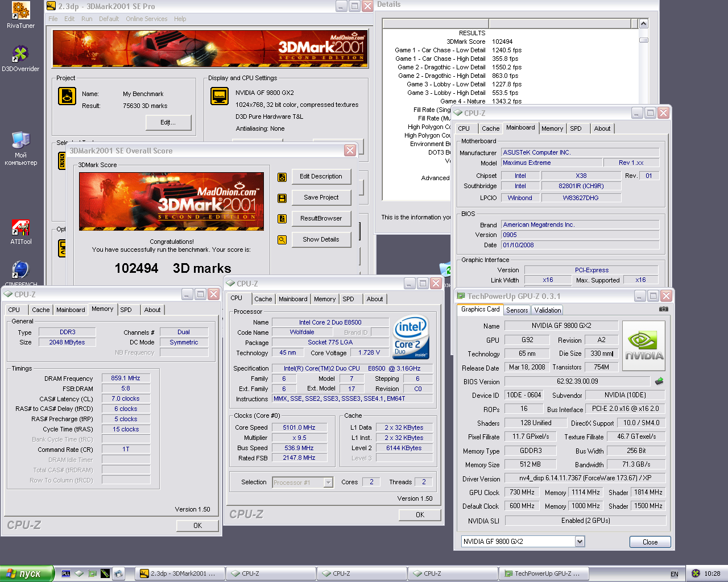Click the magnifier icon beside Show Details
Viewport: 728px width, 582px height.
point(282,240)
